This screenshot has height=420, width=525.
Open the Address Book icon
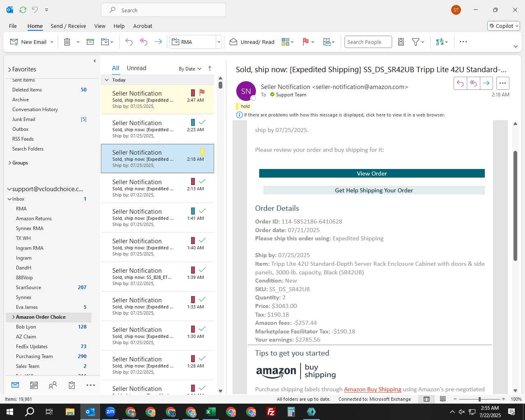[x=401, y=42]
